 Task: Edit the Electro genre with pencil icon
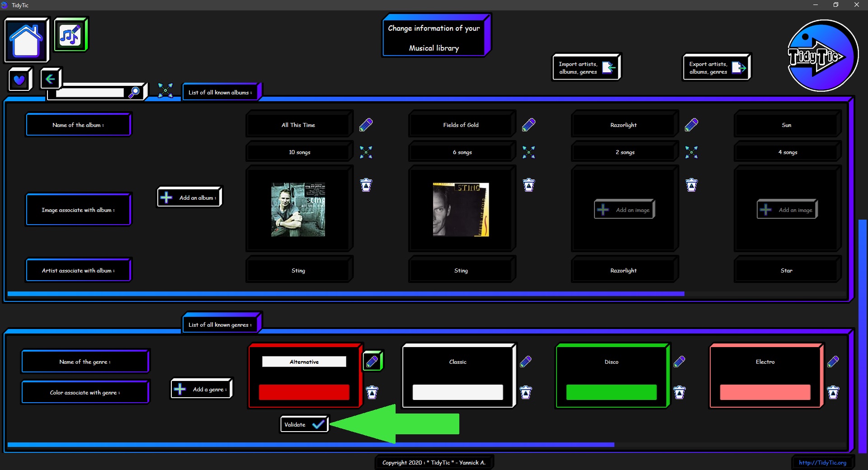point(833,361)
